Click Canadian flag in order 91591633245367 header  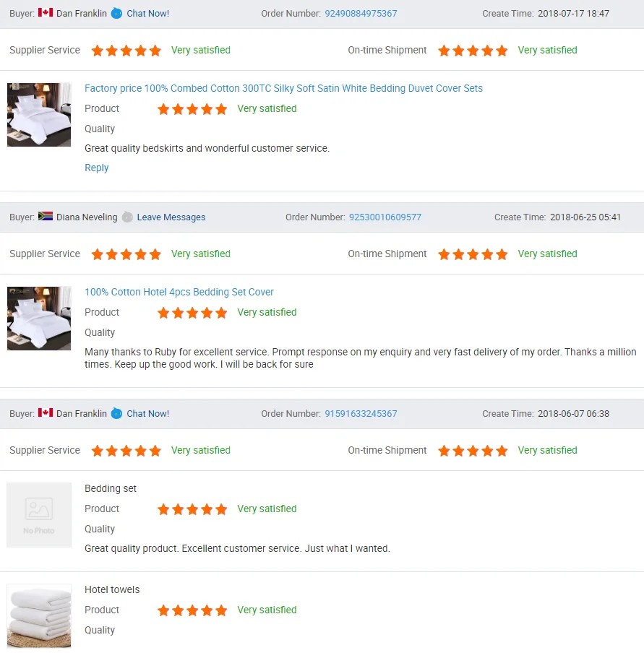pos(46,412)
